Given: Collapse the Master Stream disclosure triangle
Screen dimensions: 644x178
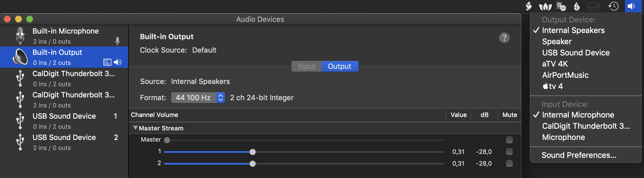Looking at the screenshot, I should click(x=135, y=128).
